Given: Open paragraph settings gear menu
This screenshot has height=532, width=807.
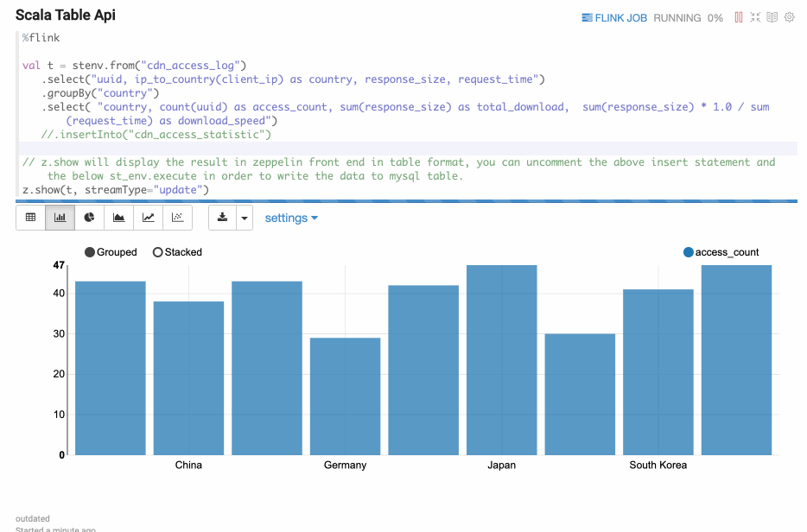Looking at the screenshot, I should click(789, 17).
